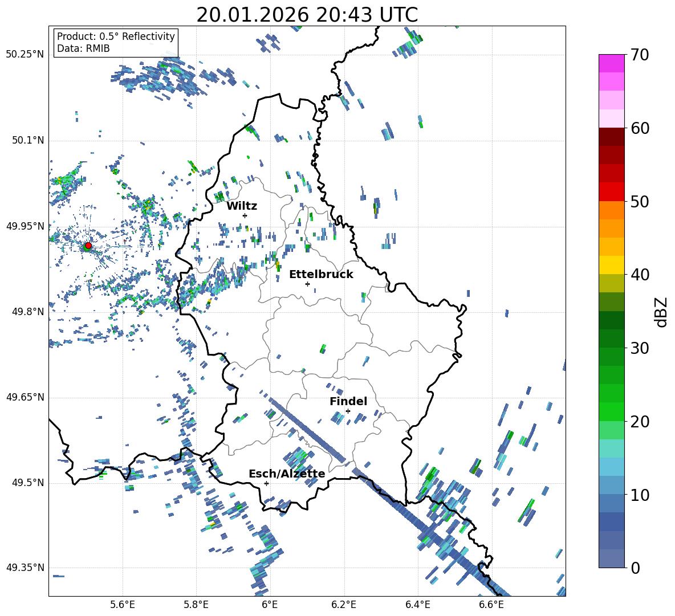This screenshot has height=616, width=675.
Task: Click the Findel station cross marker
Action: (x=348, y=411)
